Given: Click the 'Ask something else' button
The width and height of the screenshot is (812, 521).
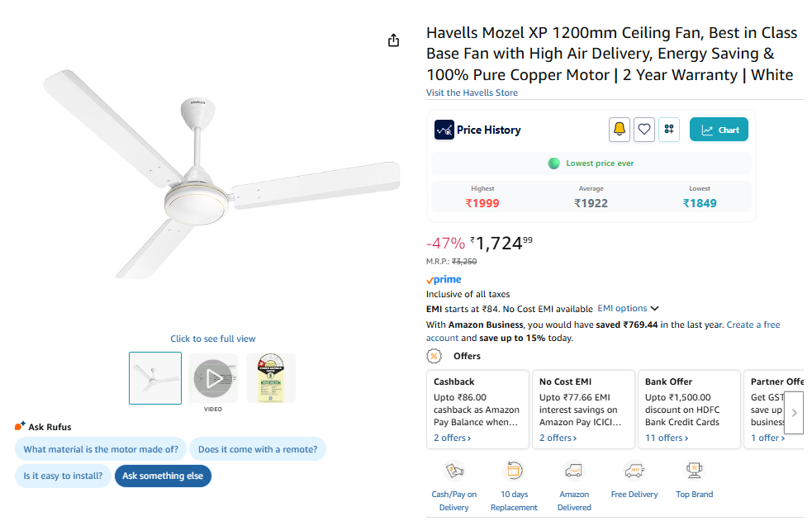Looking at the screenshot, I should (x=163, y=476).
